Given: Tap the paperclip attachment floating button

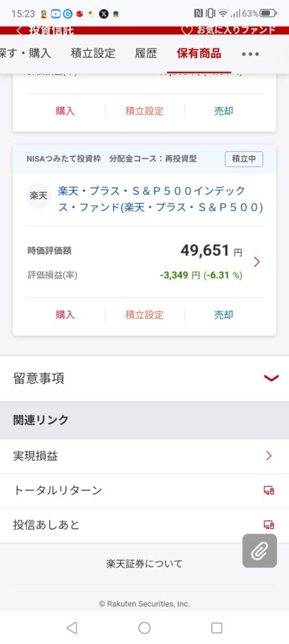Looking at the screenshot, I should point(259,551).
